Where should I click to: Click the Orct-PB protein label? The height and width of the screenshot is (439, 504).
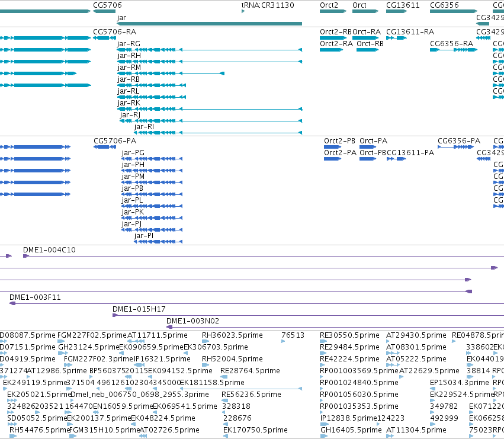point(373,153)
